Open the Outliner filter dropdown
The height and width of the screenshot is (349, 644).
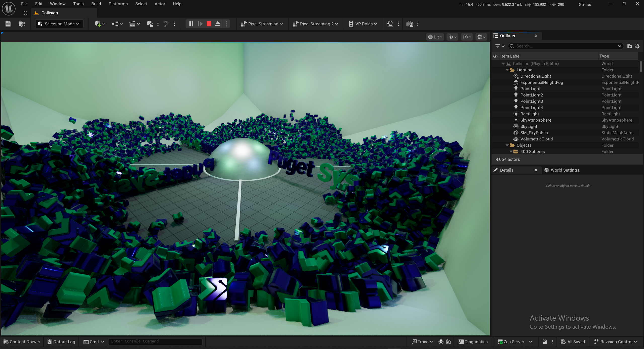click(x=500, y=46)
